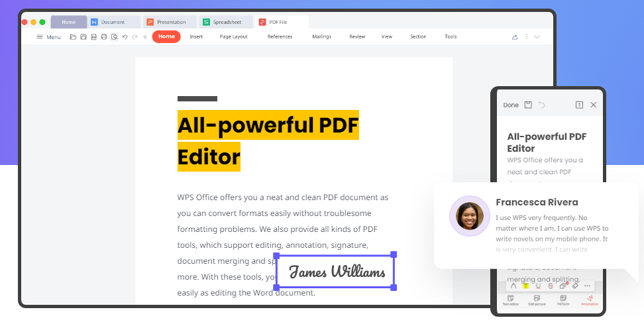
Task: Click the Open folder icon in toolbar
Action: [x=73, y=37]
